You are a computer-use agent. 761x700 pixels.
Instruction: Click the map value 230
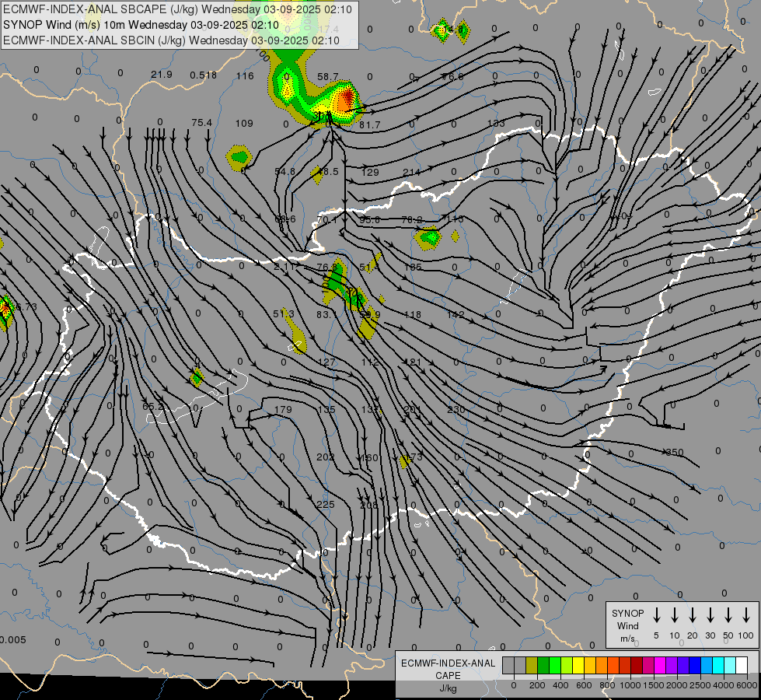[456, 410]
